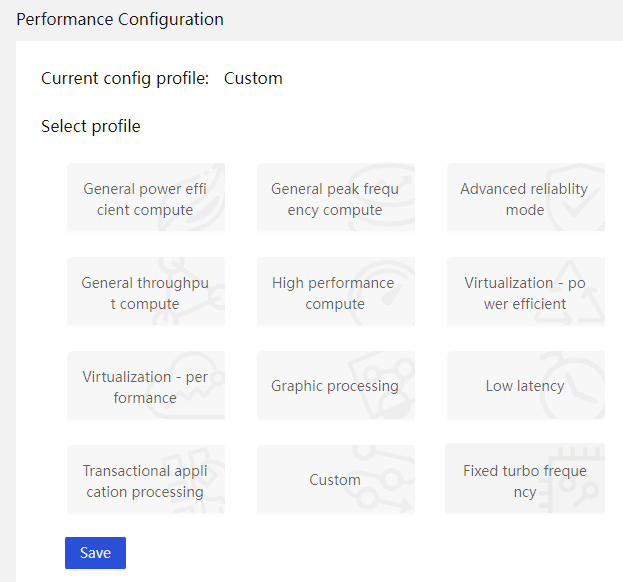Click shield checkmark icon in Advanced reliability tile
Viewport: 623px width, 582px height.
[x=575, y=197]
